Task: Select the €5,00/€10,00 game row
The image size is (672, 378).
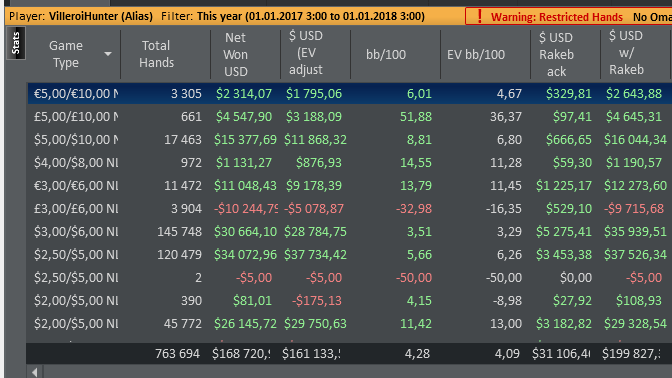Action: pyautogui.click(x=350, y=93)
